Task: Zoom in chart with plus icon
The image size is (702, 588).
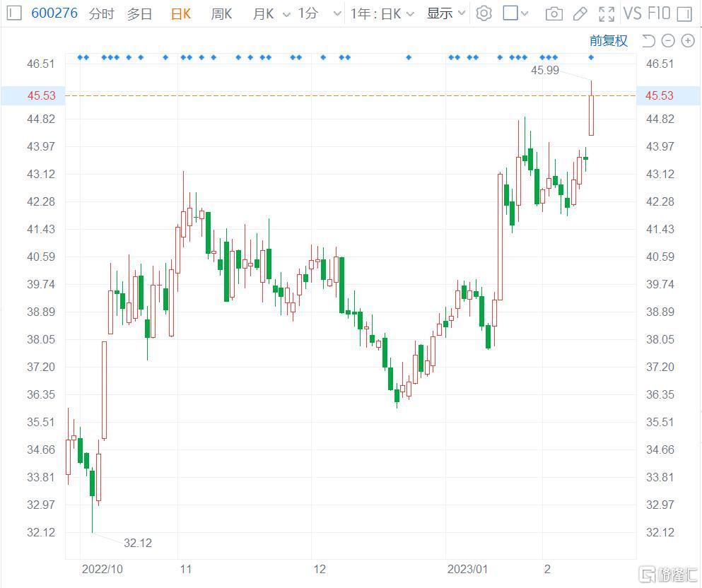Action: [x=688, y=41]
